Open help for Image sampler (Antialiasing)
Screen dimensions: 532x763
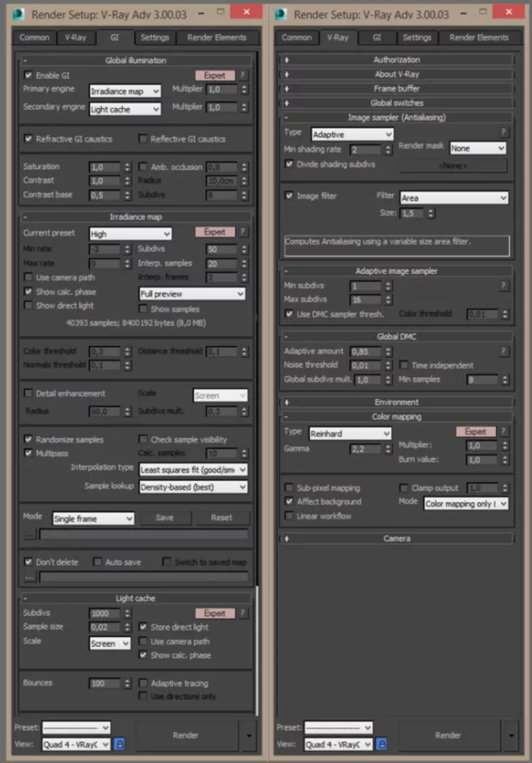tap(504, 133)
